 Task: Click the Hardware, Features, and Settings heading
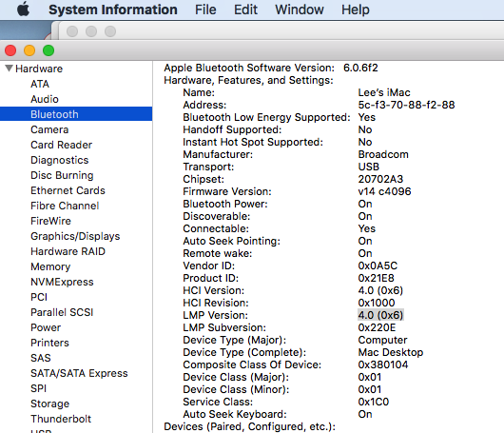pos(248,80)
